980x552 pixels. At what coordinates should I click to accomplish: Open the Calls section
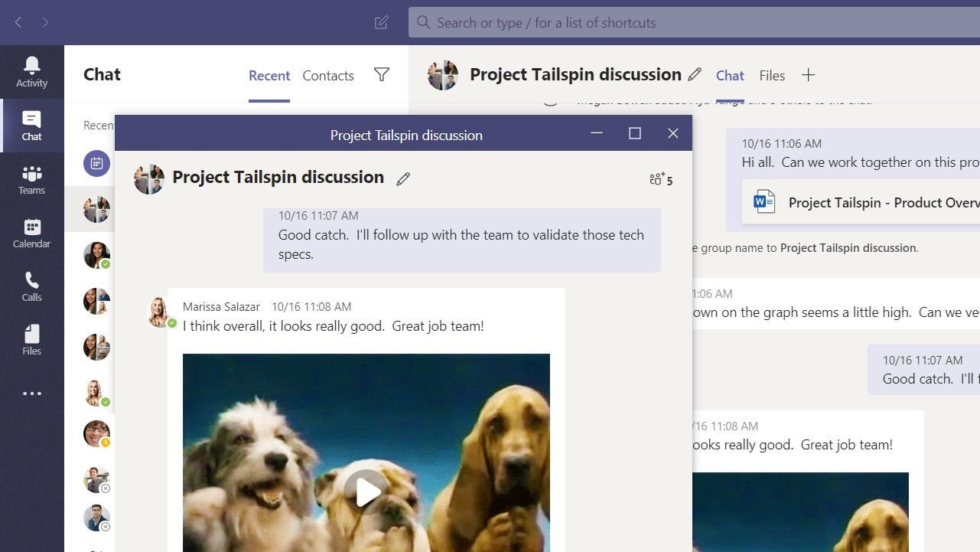(x=32, y=286)
